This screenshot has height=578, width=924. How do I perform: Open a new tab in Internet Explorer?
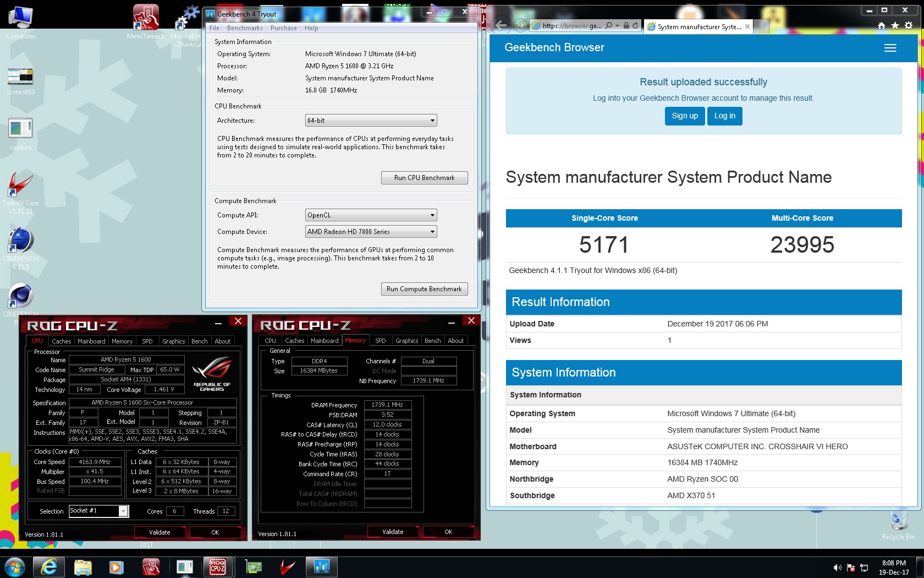pos(761,26)
